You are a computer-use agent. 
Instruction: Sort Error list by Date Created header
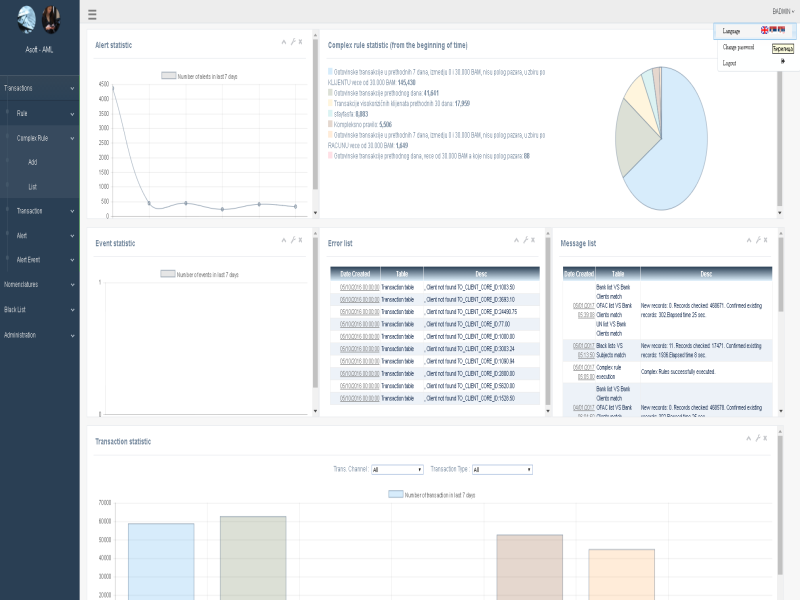click(x=355, y=274)
